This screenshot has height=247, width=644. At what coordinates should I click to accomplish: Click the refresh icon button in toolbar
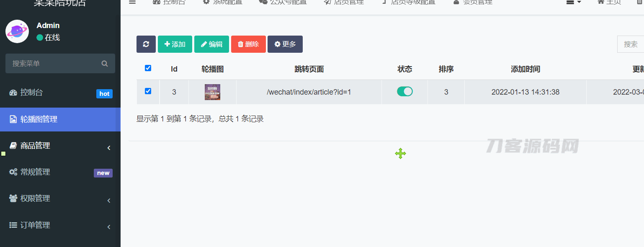[x=146, y=44]
